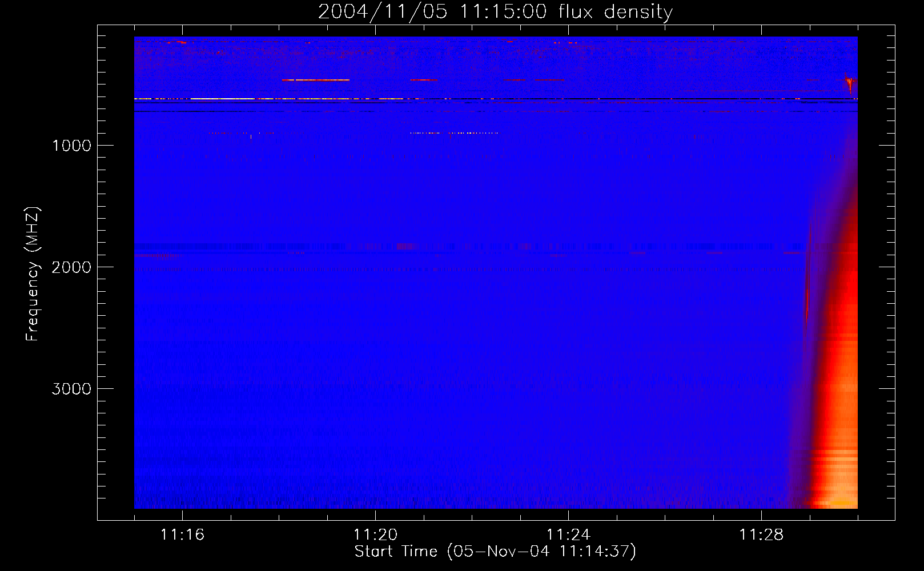Click the 1000 frequency tick label
The image size is (924, 571).
[71, 146]
